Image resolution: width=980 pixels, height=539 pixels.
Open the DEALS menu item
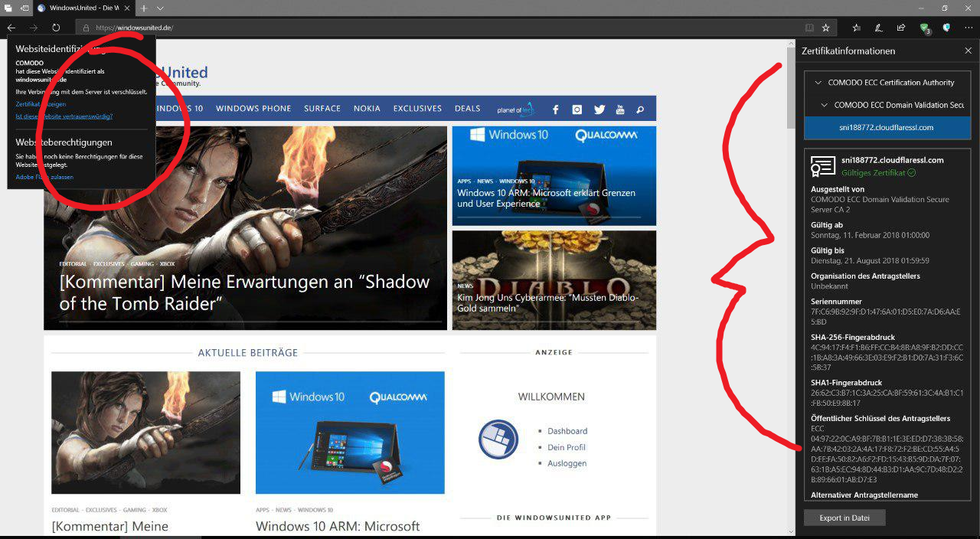click(x=468, y=109)
